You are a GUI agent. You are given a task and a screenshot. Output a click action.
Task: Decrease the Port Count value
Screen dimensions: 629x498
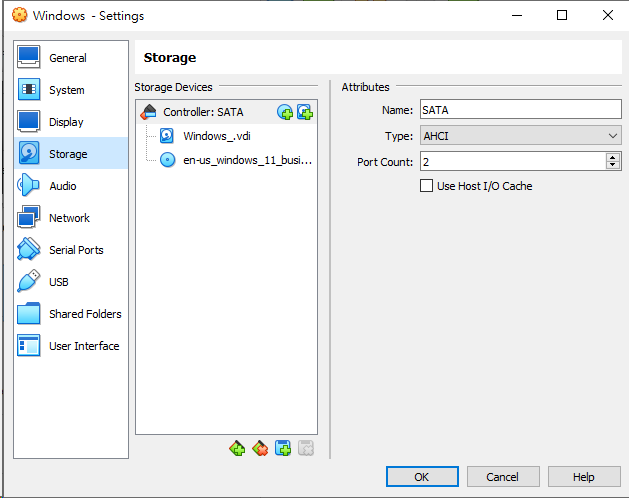tap(612, 165)
